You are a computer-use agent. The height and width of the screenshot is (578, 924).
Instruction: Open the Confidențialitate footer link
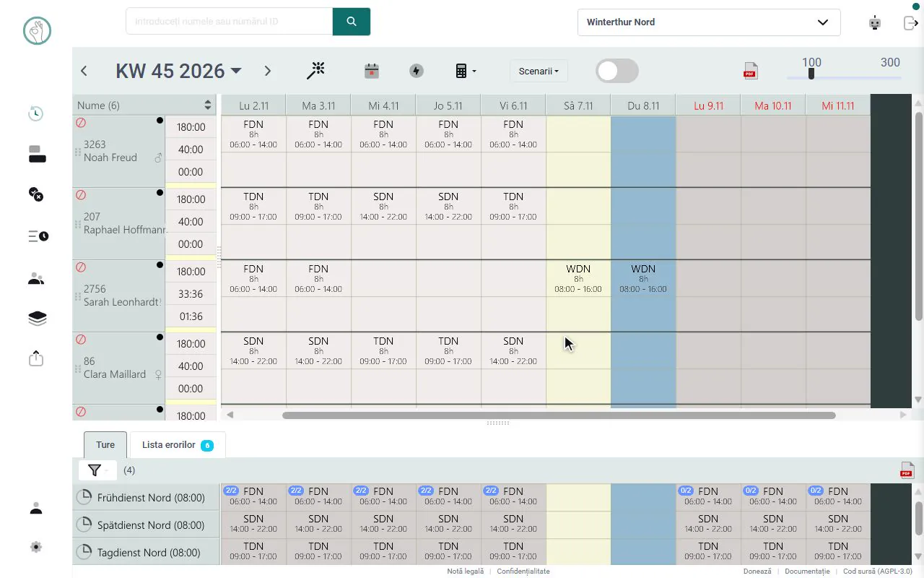pos(523,571)
